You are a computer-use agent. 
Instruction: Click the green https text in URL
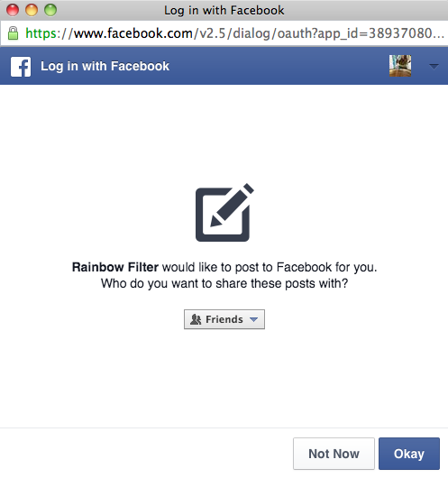(41, 33)
